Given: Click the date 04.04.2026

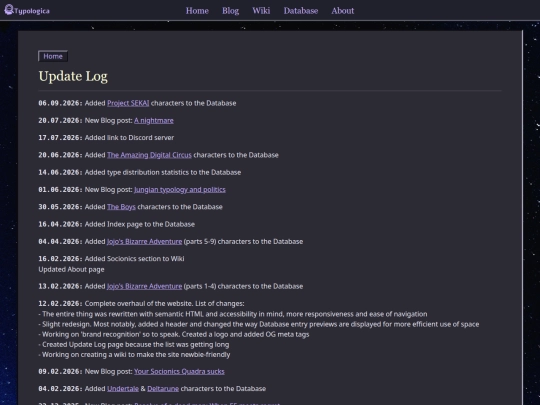Looking at the screenshot, I should (60, 241).
